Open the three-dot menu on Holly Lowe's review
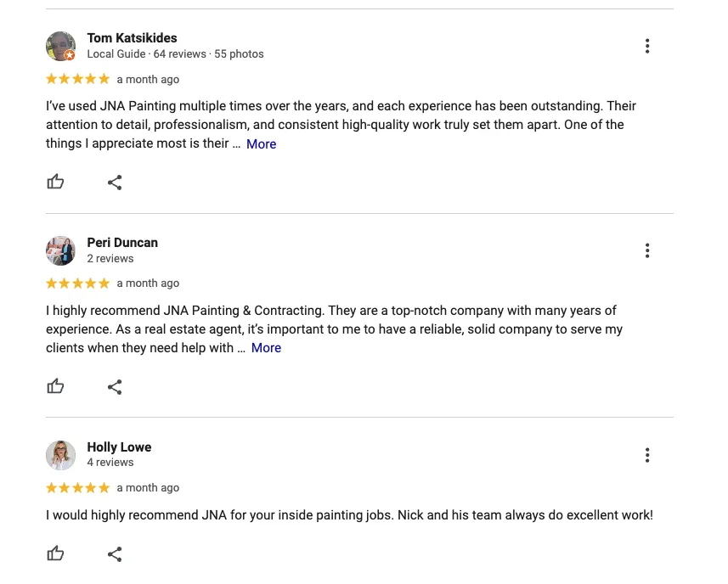Viewport: 728px width, 584px height. coord(647,455)
